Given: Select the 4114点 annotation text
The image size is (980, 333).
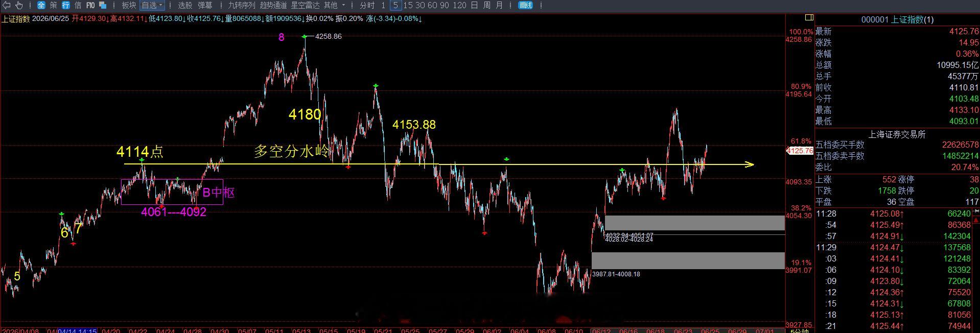Looking at the screenshot, I should (140, 152).
